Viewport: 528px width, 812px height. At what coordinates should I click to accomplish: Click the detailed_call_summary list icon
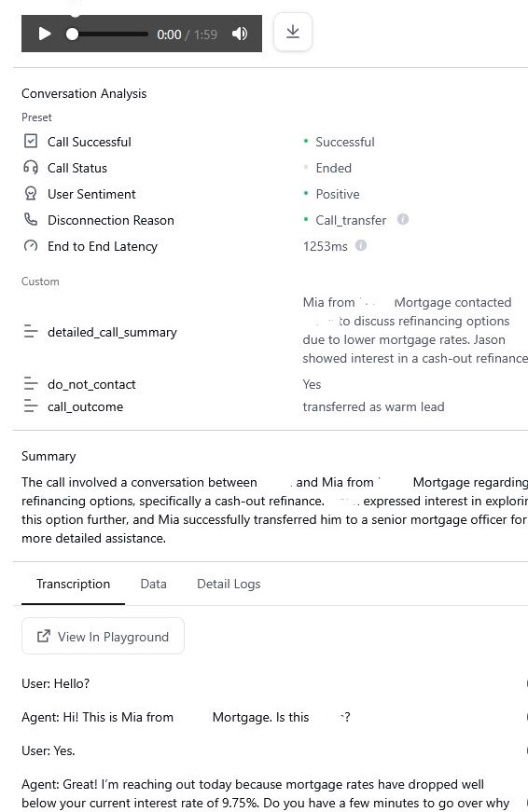point(31,332)
